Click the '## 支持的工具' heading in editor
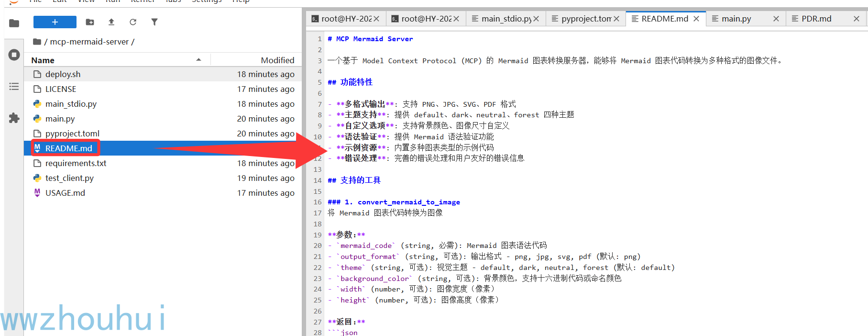The width and height of the screenshot is (868, 336). [354, 180]
